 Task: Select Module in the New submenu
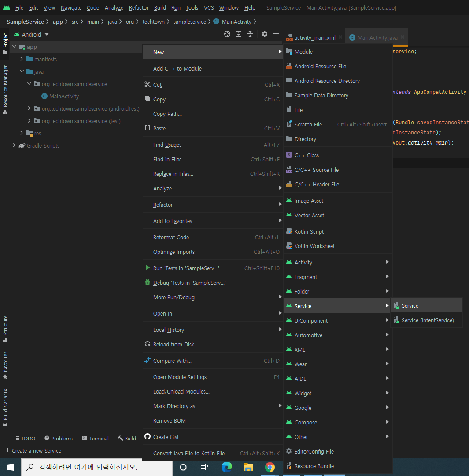click(338, 52)
